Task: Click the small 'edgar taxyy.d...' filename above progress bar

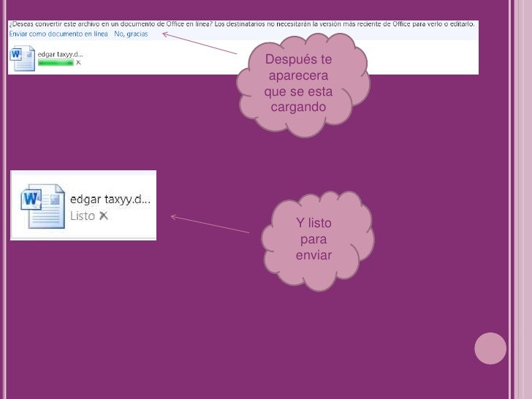Action: tap(61, 54)
